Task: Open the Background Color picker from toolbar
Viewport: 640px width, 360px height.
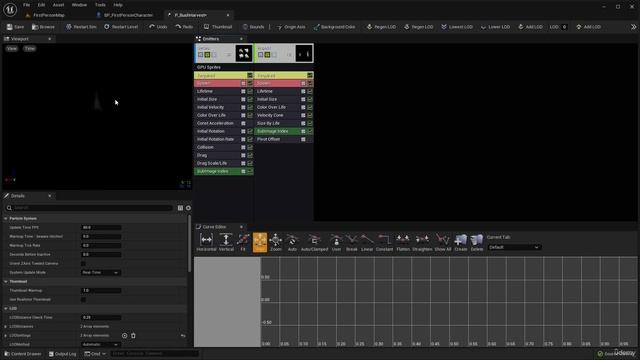Action: click(334, 27)
